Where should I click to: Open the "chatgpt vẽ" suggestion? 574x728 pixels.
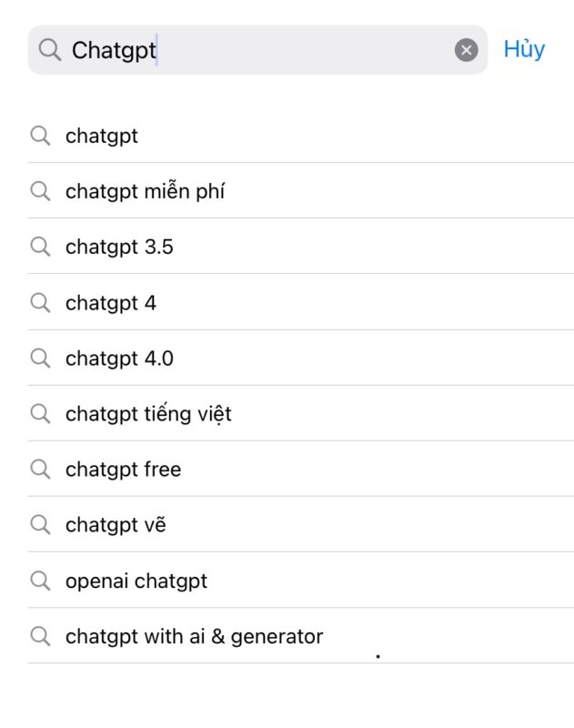pos(116,525)
